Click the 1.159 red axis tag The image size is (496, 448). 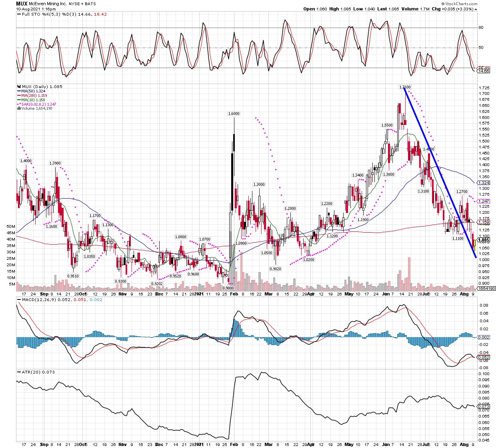[x=484, y=222]
